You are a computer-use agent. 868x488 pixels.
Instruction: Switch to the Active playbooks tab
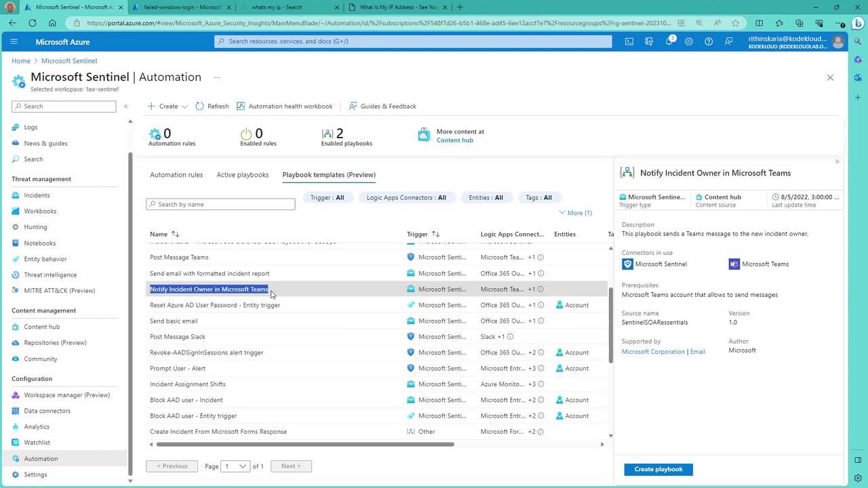pos(242,175)
